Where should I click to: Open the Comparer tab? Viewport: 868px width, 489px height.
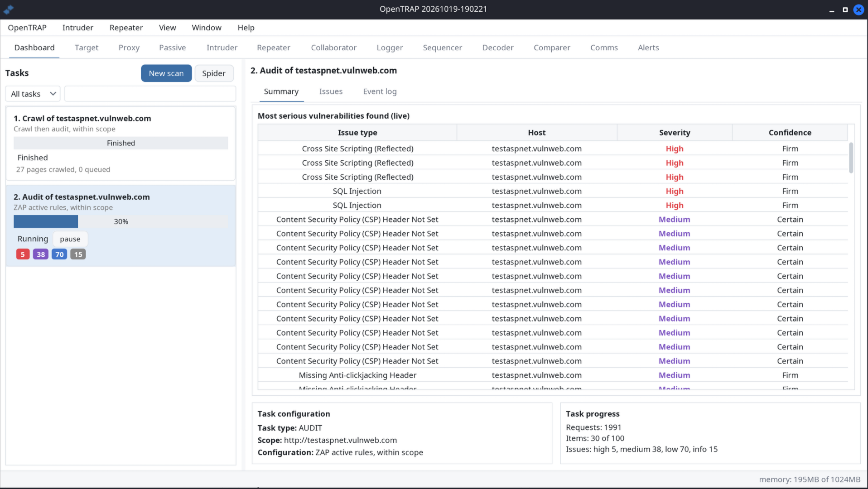pyautogui.click(x=552, y=48)
